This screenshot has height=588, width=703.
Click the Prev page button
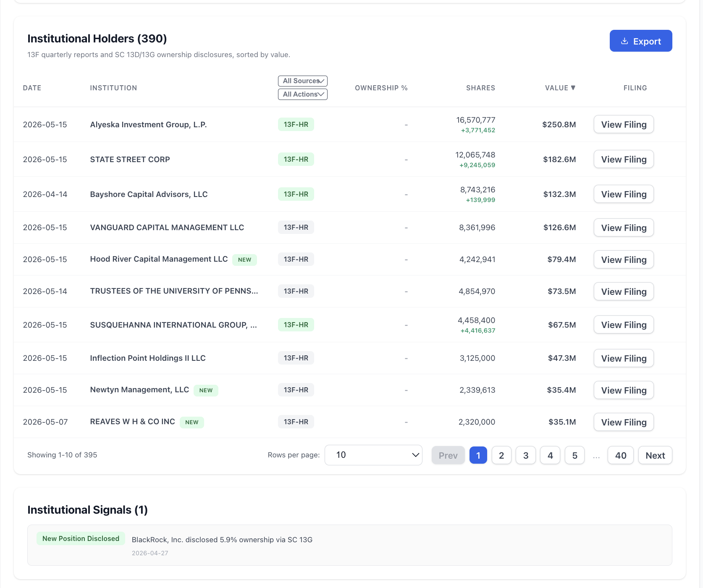tap(448, 455)
